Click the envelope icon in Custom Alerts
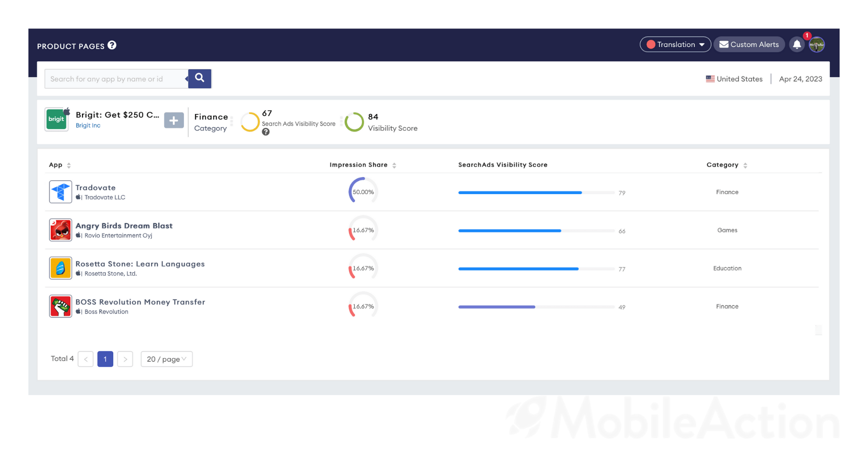The width and height of the screenshot is (868, 468). click(724, 44)
